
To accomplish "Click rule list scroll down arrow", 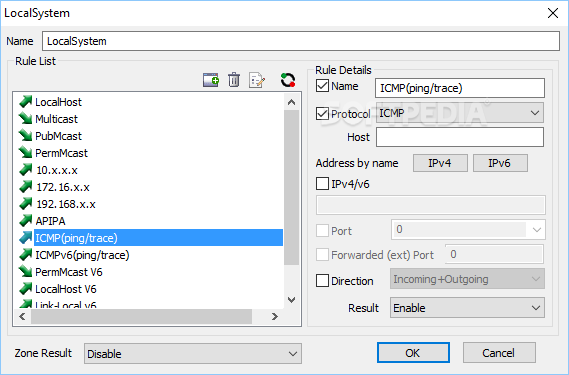I will [291, 300].
